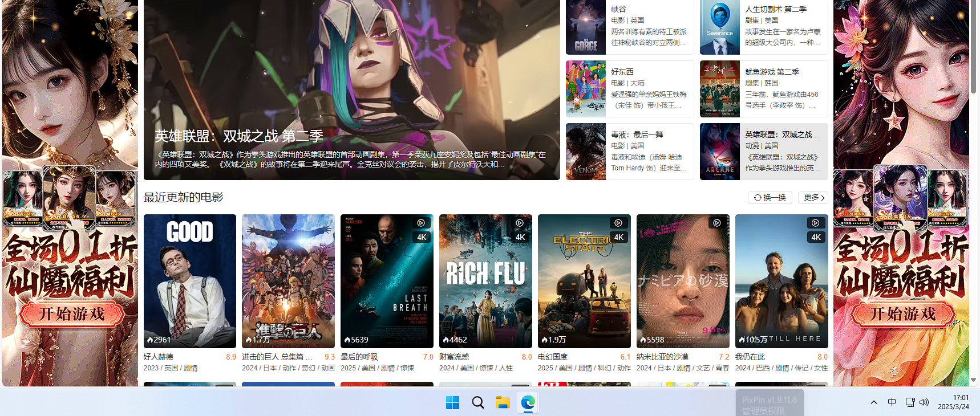Click the play icon on 电幻国度 poster
The height and width of the screenshot is (416, 980).
tap(618, 223)
